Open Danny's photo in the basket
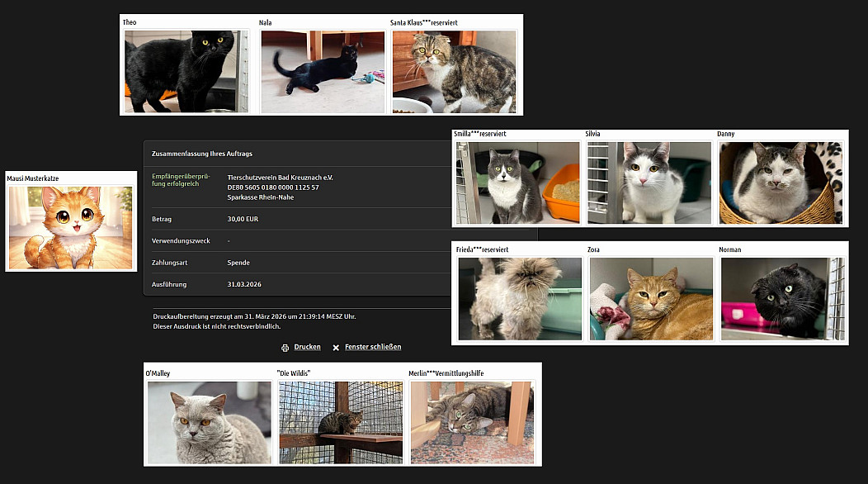Viewport: 868px width, 484px height. 781,183
